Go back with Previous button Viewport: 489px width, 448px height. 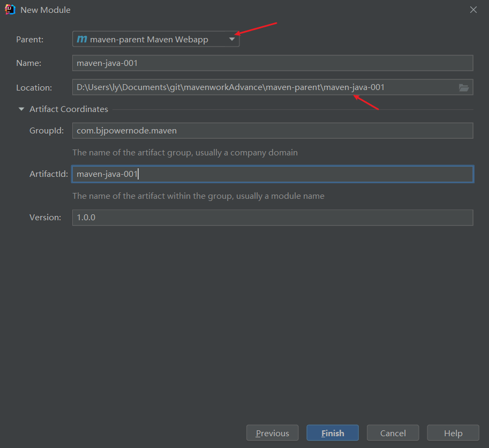272,433
